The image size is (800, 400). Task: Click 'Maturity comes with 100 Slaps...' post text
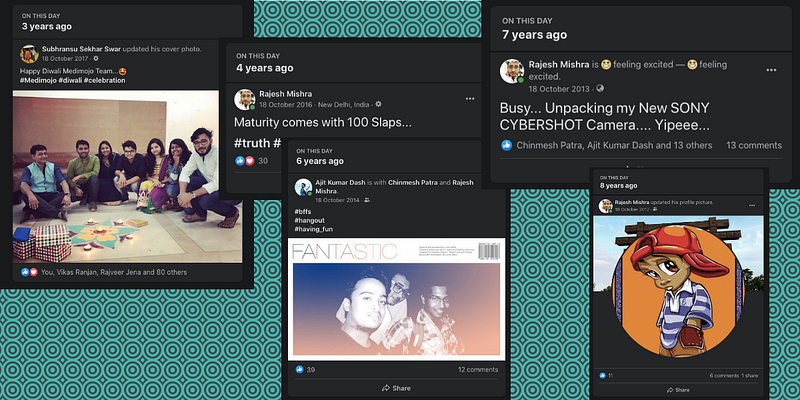(x=323, y=122)
